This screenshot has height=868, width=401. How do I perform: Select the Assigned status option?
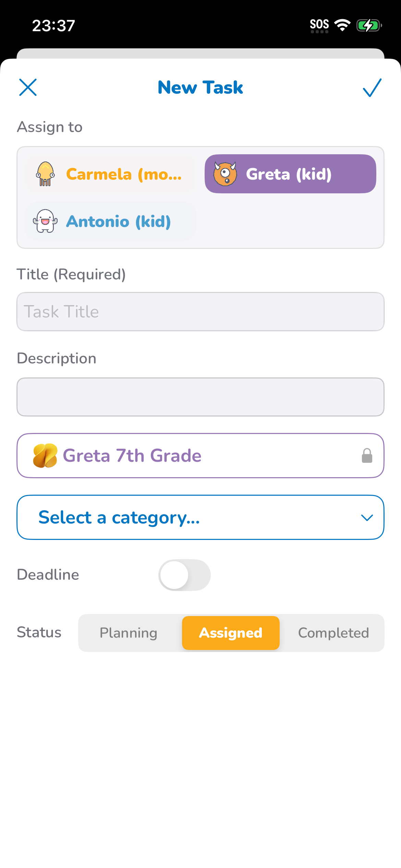click(x=231, y=633)
